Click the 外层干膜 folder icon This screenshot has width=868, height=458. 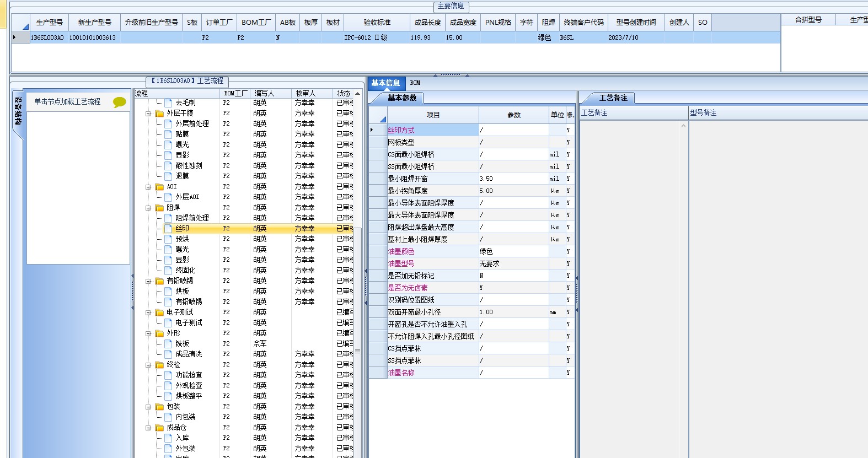pos(159,114)
